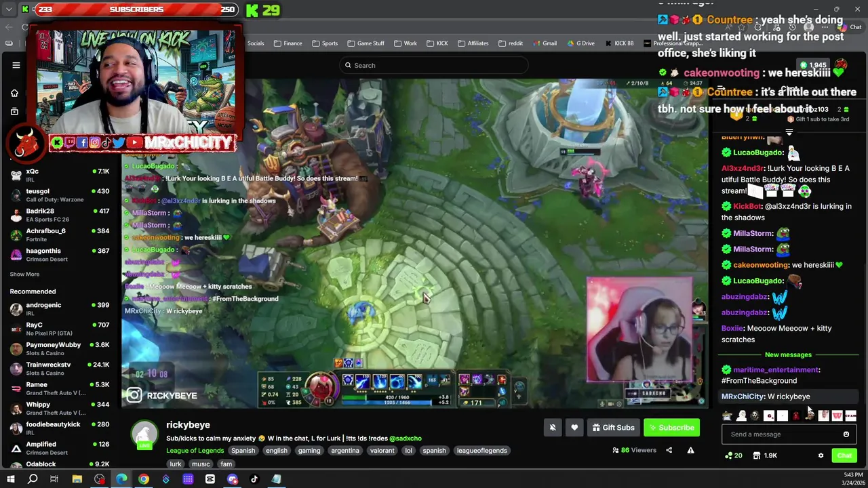The image size is (868, 488).
Task: Subscribe to rickybeye's channel
Action: 671,428
